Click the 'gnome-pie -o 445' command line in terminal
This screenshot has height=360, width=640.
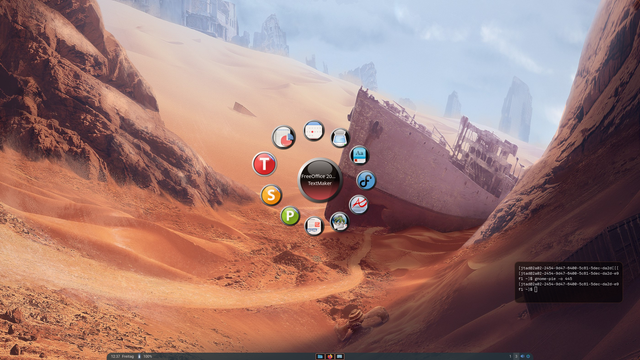click(x=554, y=279)
